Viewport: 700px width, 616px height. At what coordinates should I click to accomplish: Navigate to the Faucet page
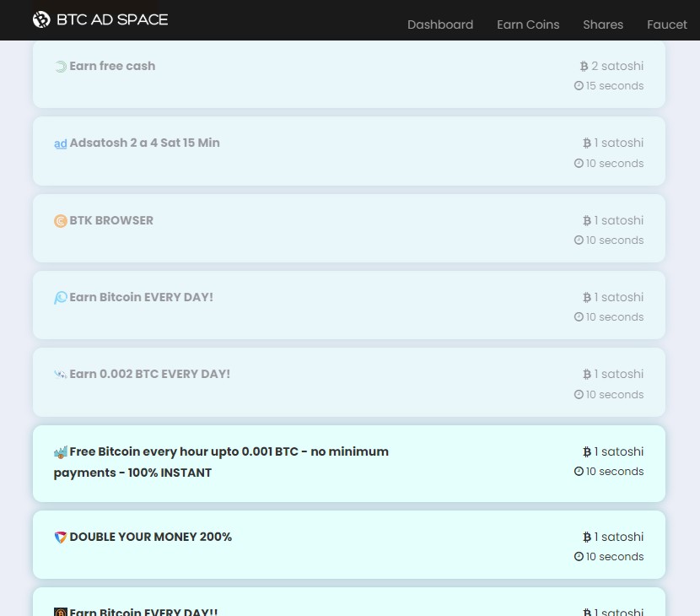point(667,24)
